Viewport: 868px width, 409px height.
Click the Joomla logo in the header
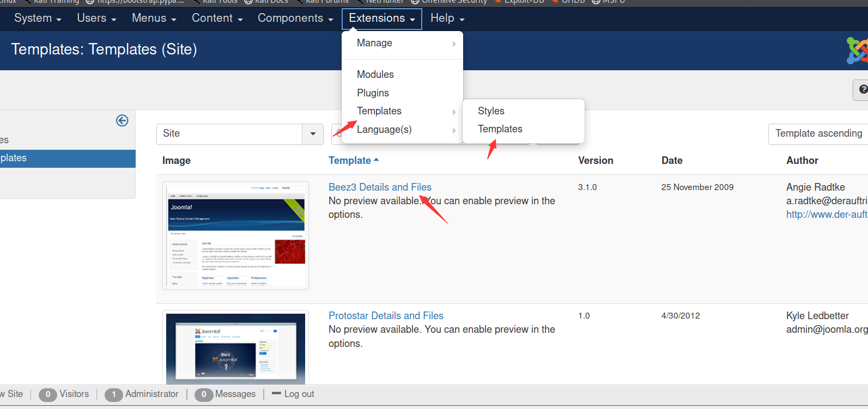[x=857, y=51]
